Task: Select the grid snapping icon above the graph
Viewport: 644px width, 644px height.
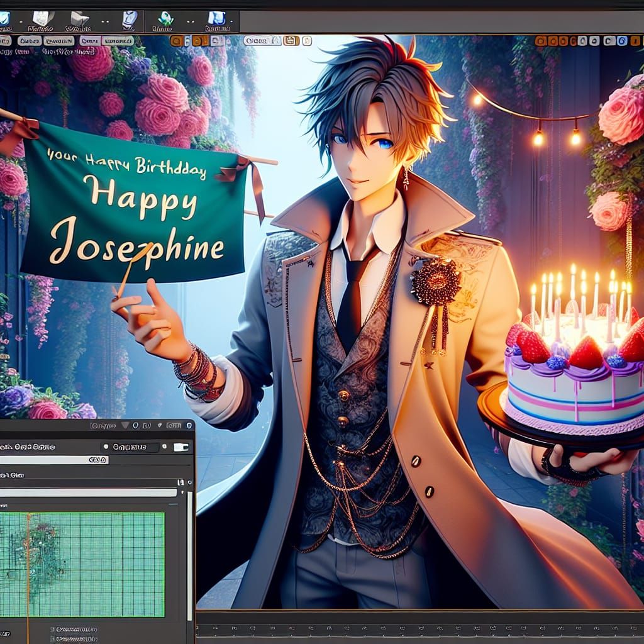Action: click(180, 482)
